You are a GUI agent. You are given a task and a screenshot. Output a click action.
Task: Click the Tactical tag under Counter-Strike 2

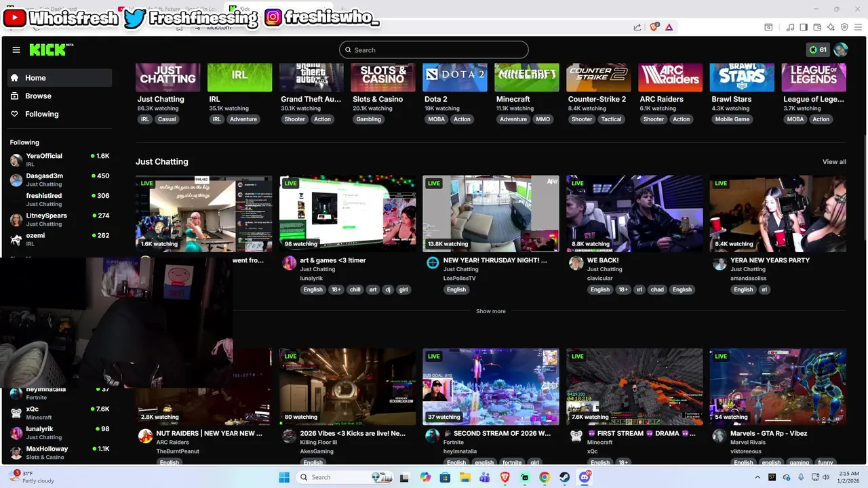(611, 119)
